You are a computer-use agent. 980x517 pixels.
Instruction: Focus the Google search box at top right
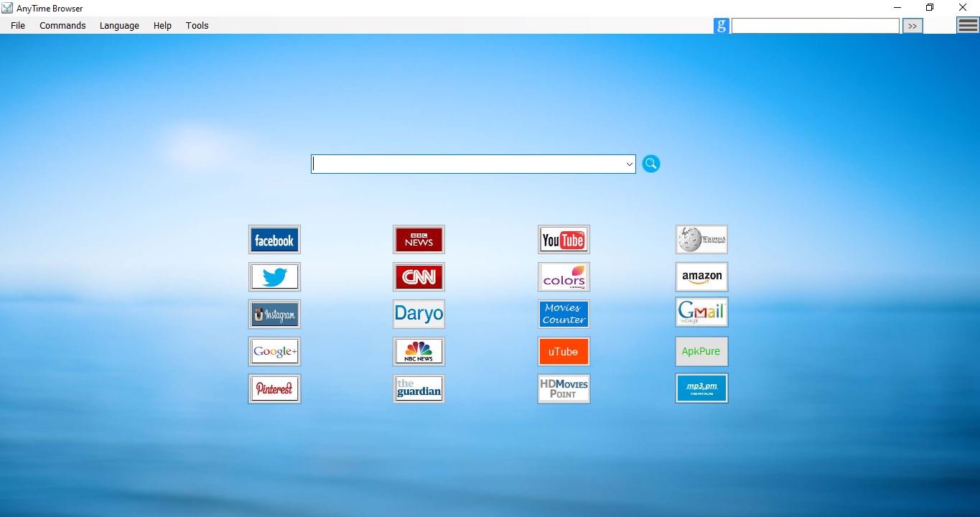coord(815,26)
